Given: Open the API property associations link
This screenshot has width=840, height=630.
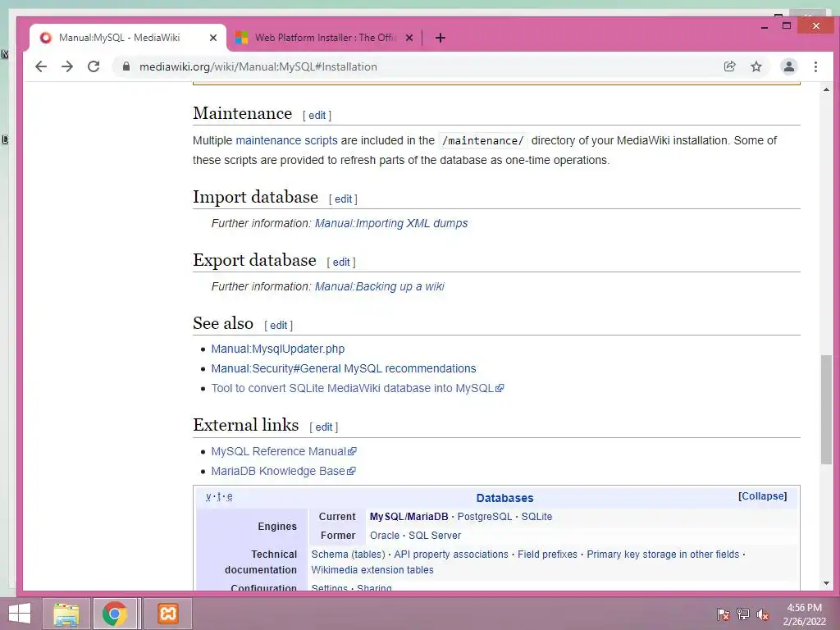Looking at the screenshot, I should [x=451, y=554].
